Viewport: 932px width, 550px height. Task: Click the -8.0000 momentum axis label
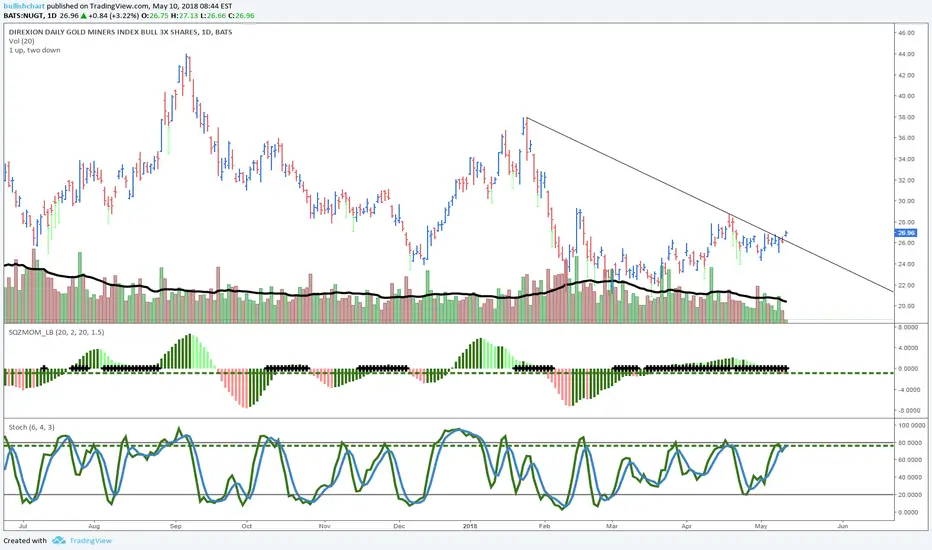(908, 411)
